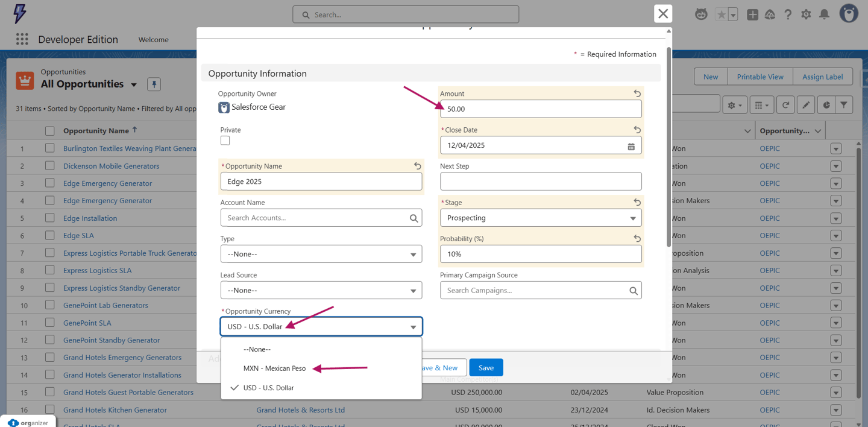Click the refresh list icon
This screenshot has height=427, width=868.
coord(785,105)
